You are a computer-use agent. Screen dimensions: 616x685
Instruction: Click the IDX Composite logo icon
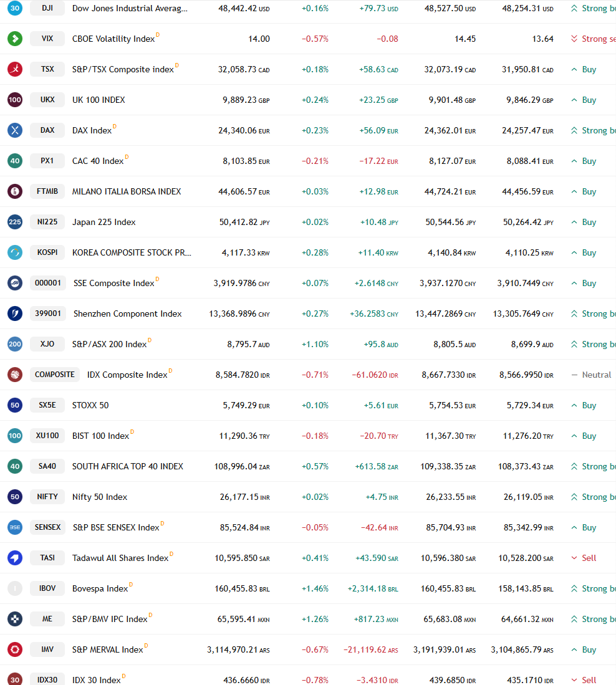[x=15, y=375]
